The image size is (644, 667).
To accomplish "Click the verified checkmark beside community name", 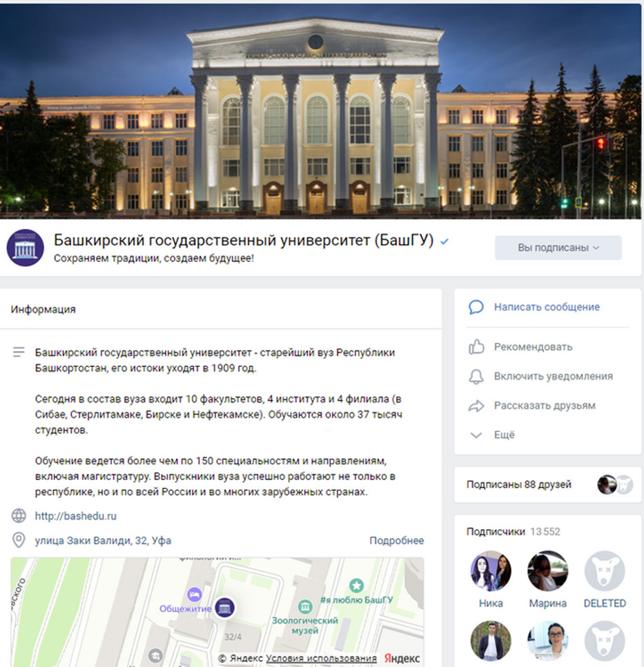I will tap(445, 241).
